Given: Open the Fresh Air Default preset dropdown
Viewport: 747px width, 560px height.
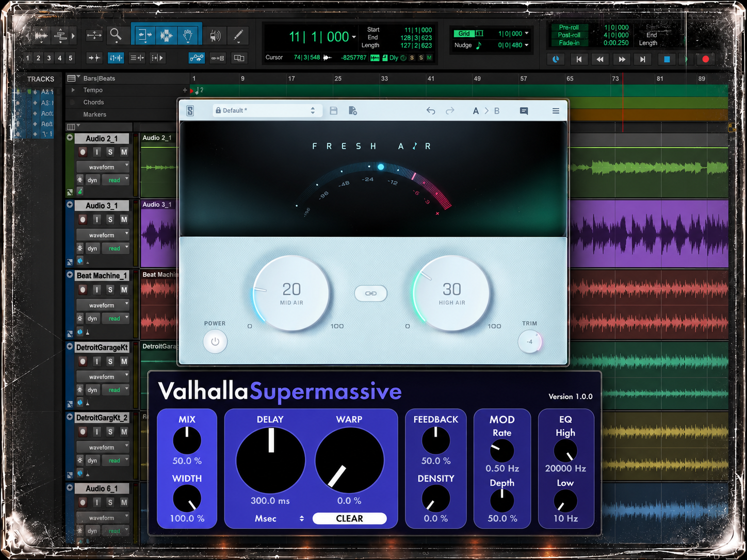Looking at the screenshot, I should pos(266,111).
